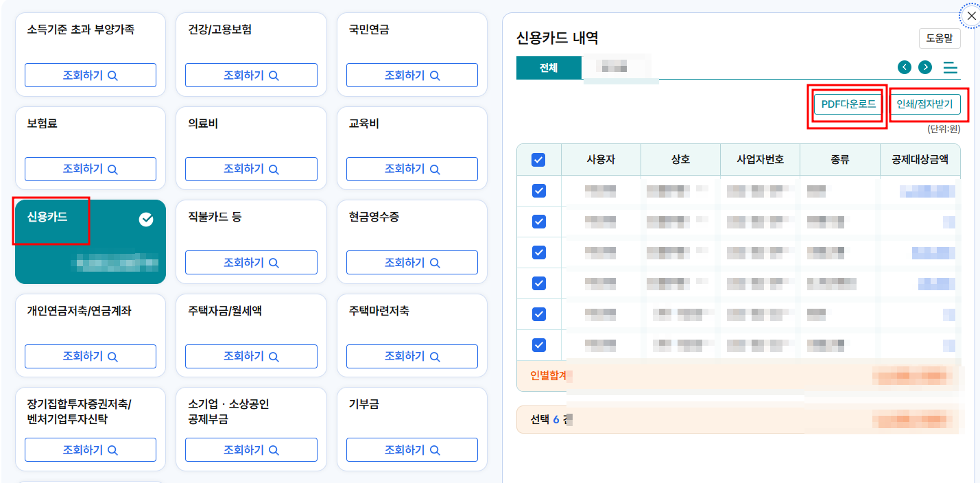This screenshot has width=980, height=483.
Task: Click the 공제대상금액 column header
Action: 920,160
